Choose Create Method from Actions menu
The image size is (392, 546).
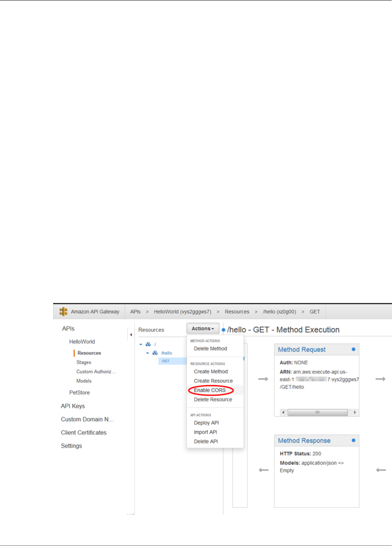point(211,372)
